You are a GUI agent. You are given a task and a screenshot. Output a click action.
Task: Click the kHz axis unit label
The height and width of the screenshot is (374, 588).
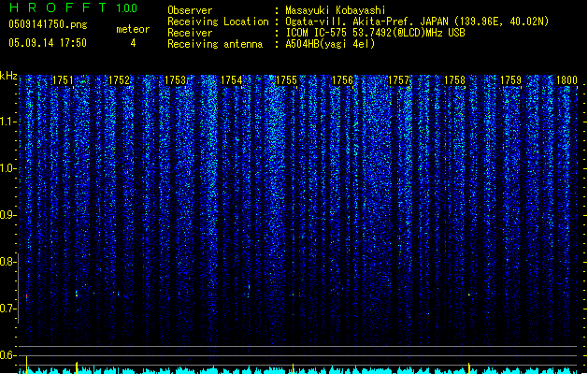pyautogui.click(x=8, y=76)
